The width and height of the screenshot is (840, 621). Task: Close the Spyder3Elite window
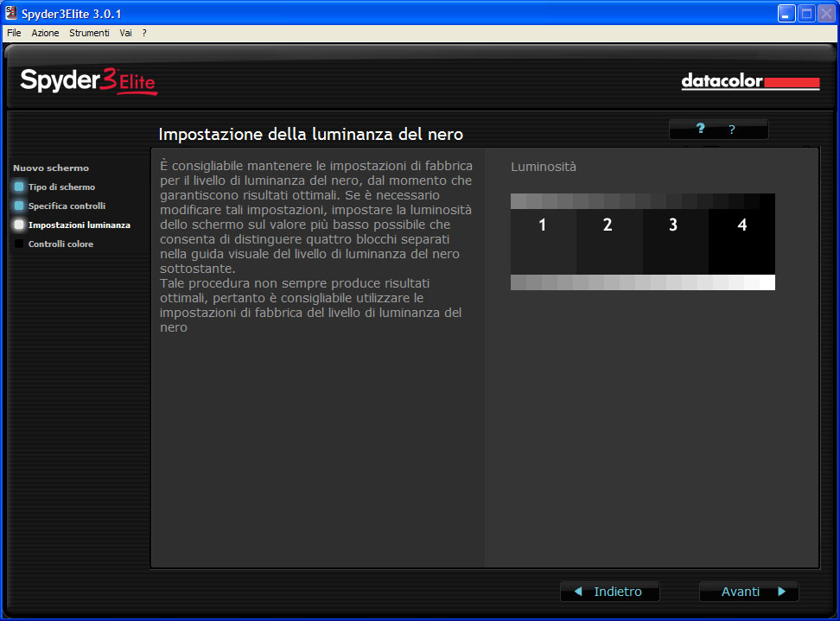(826, 13)
